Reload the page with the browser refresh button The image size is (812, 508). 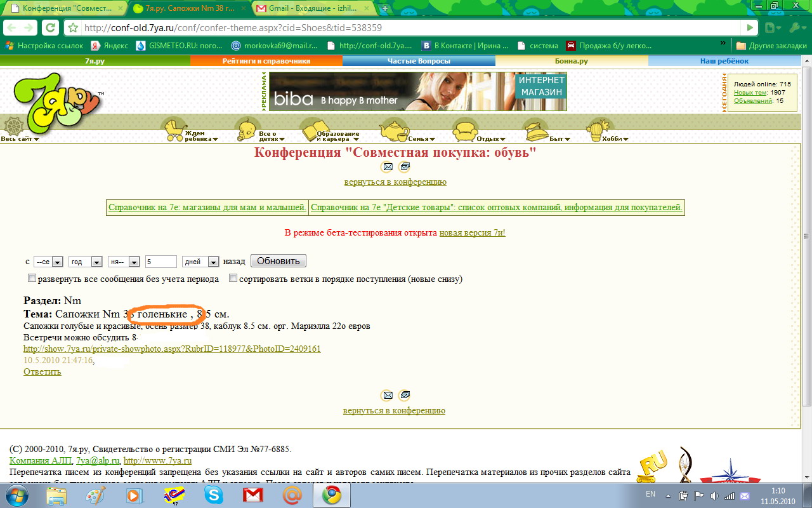[x=50, y=28]
